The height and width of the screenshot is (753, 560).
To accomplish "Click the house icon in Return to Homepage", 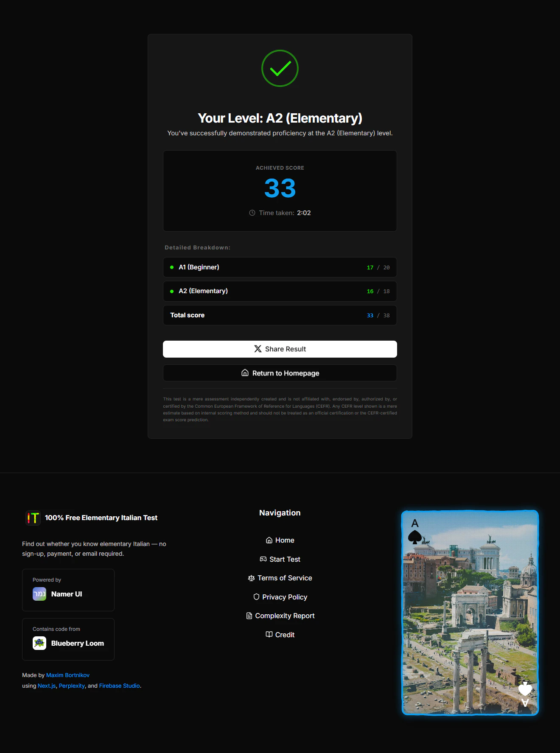I will 245,373.
